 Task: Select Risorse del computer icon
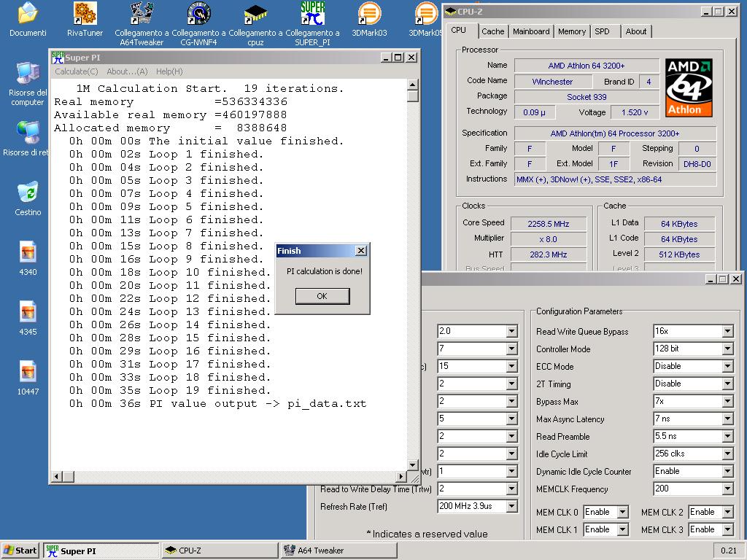point(28,84)
